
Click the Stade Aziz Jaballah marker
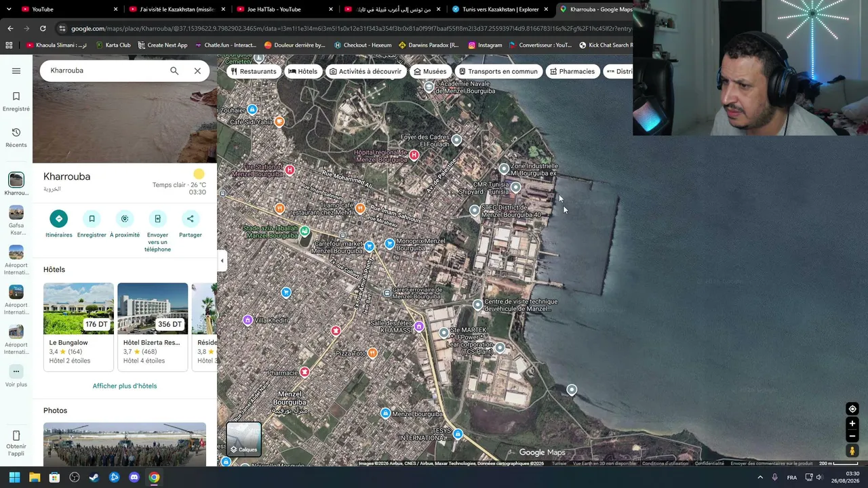(304, 231)
